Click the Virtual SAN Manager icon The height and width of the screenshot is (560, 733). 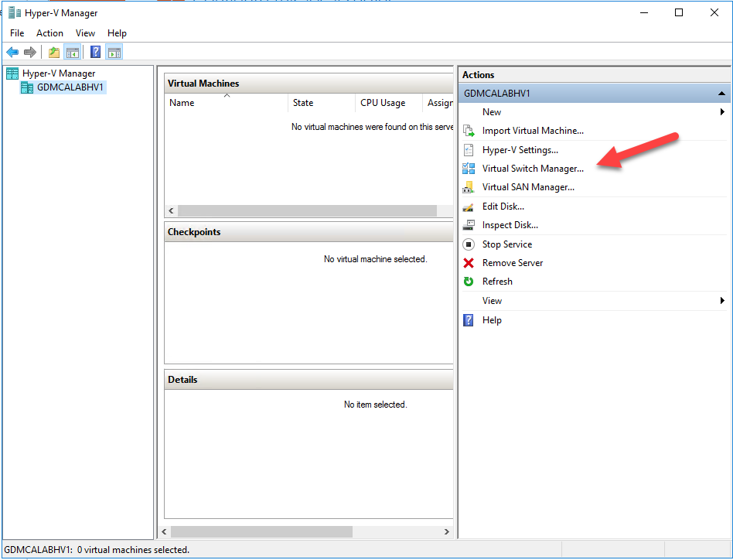469,187
